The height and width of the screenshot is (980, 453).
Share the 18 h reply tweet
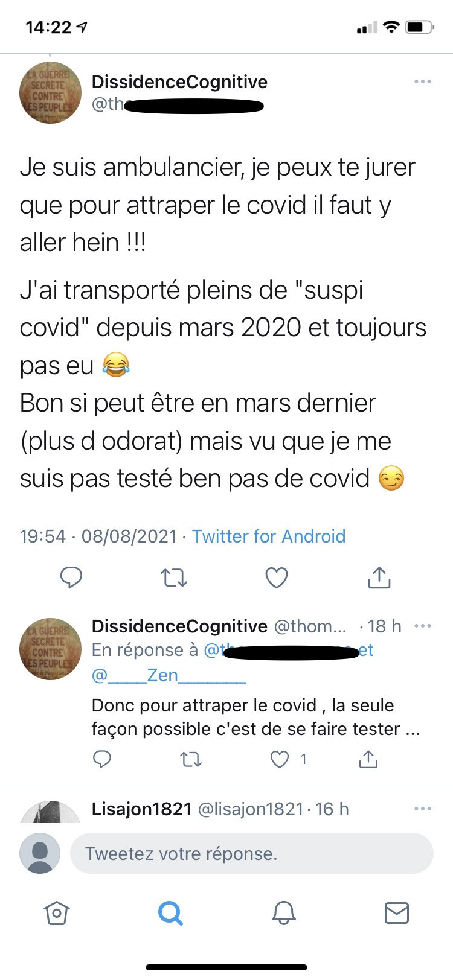click(x=368, y=759)
